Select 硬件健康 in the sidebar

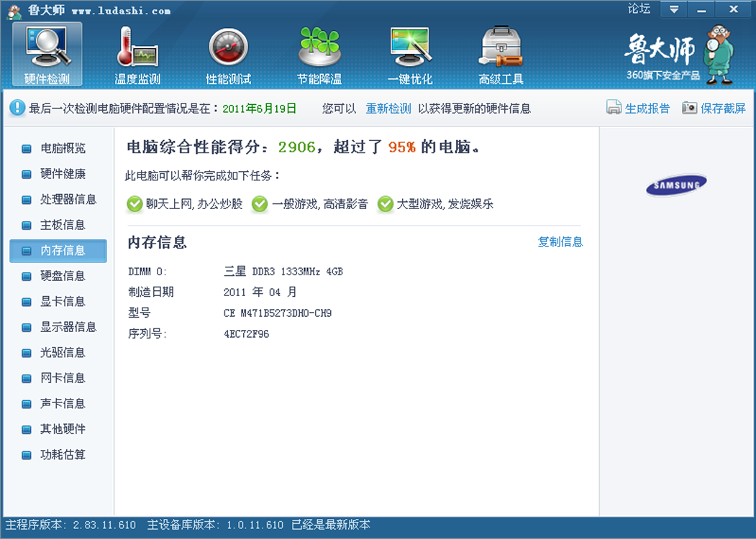(x=58, y=174)
